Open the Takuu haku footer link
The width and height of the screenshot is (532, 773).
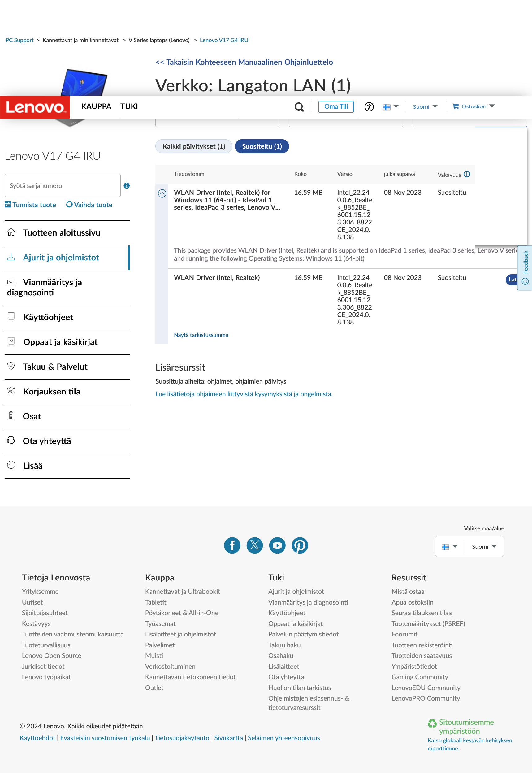(285, 645)
